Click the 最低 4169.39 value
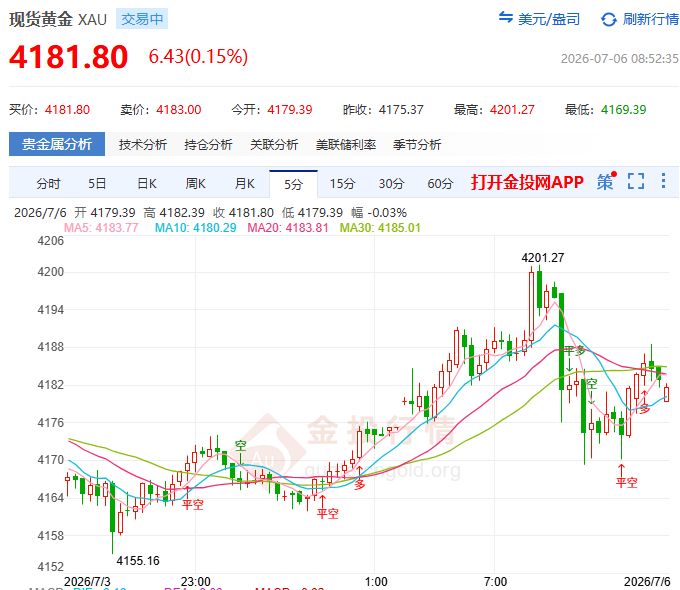This screenshot has width=680, height=590. tap(624, 110)
